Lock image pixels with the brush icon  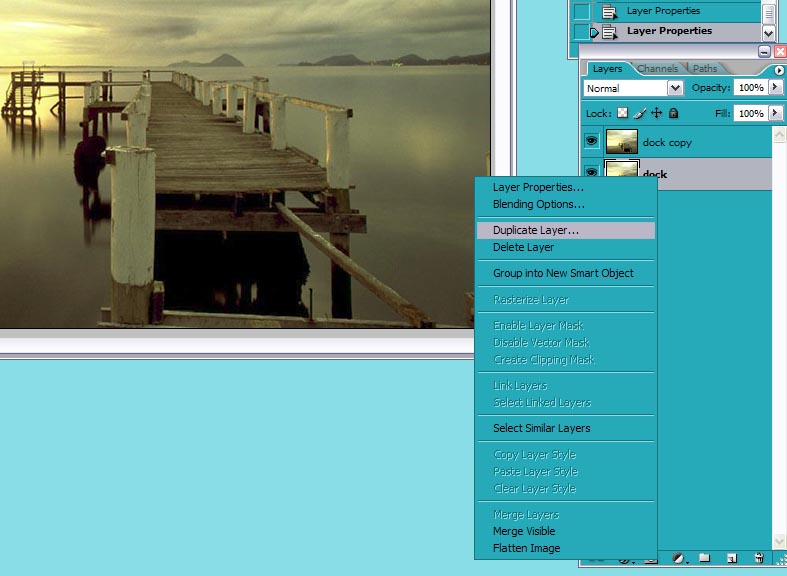point(639,113)
